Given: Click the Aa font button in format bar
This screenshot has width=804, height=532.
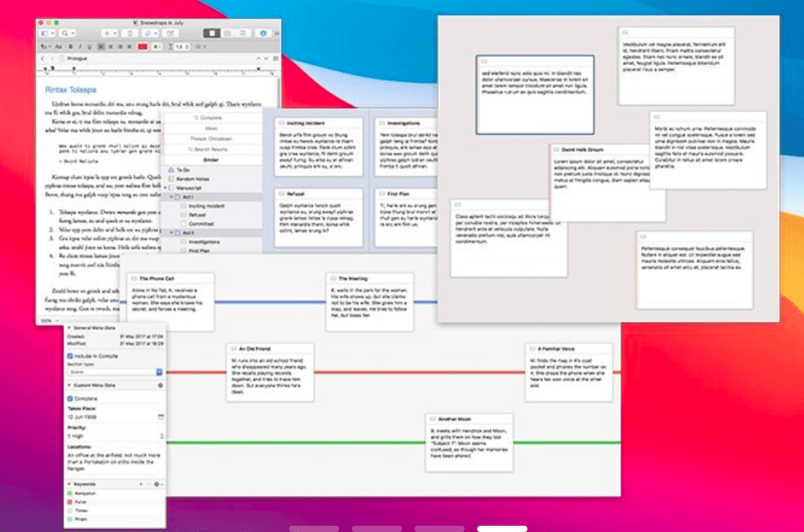Looking at the screenshot, I should 59,47.
